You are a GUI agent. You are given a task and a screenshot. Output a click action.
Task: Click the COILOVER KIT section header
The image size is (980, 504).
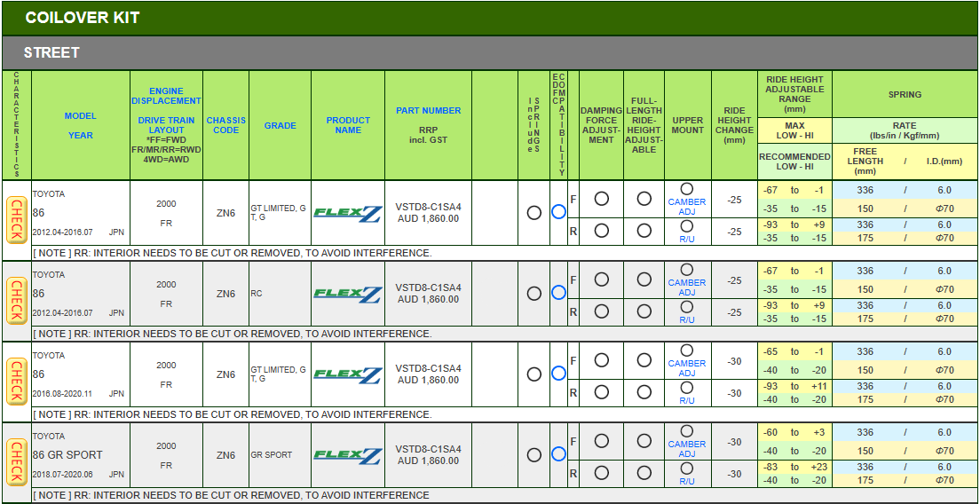coord(489,18)
